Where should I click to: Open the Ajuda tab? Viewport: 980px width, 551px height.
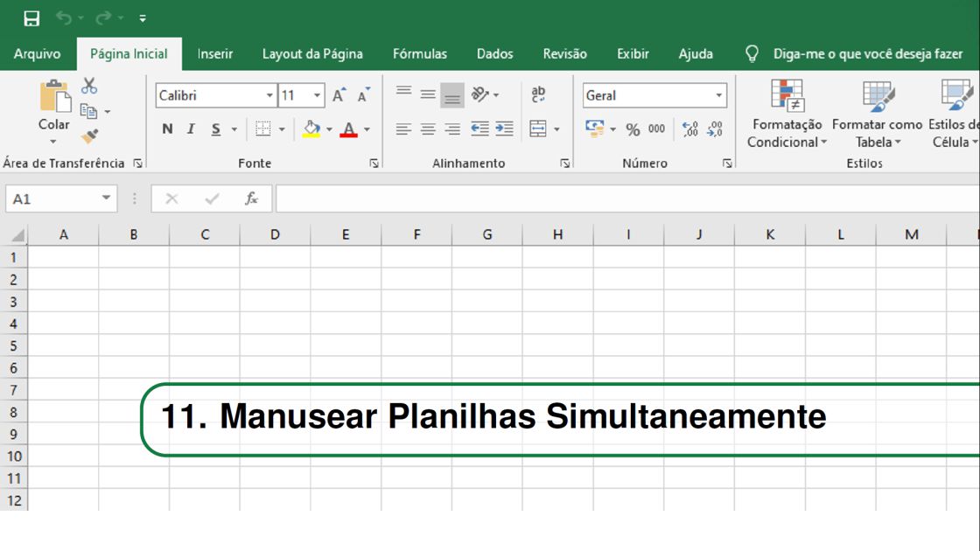pyautogui.click(x=696, y=53)
